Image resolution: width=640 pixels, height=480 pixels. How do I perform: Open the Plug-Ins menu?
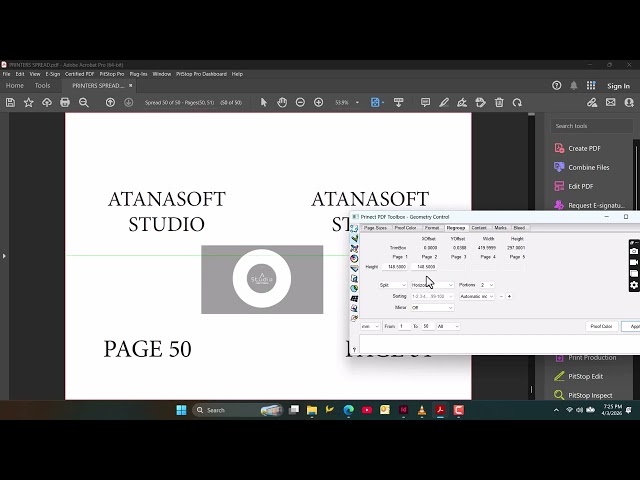[138, 74]
